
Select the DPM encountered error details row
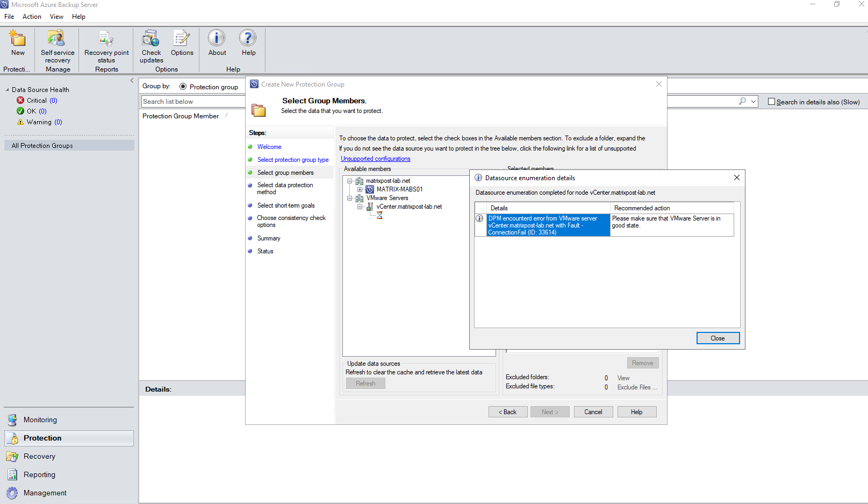[548, 225]
